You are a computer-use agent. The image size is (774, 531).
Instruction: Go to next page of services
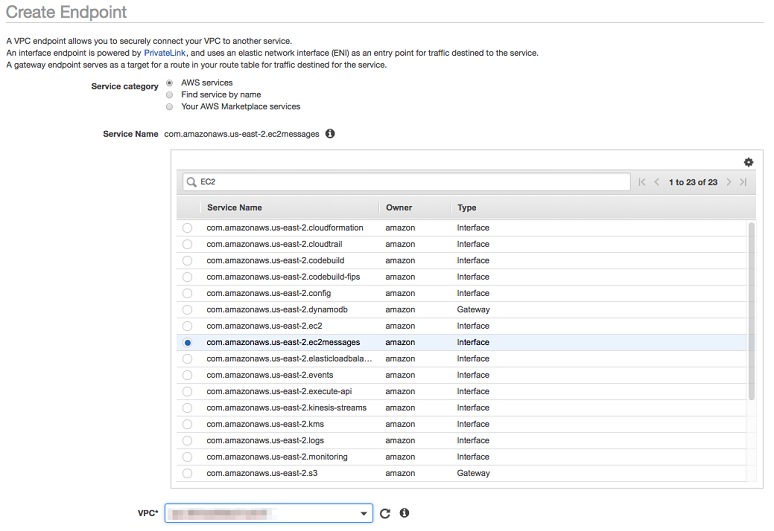pos(729,182)
